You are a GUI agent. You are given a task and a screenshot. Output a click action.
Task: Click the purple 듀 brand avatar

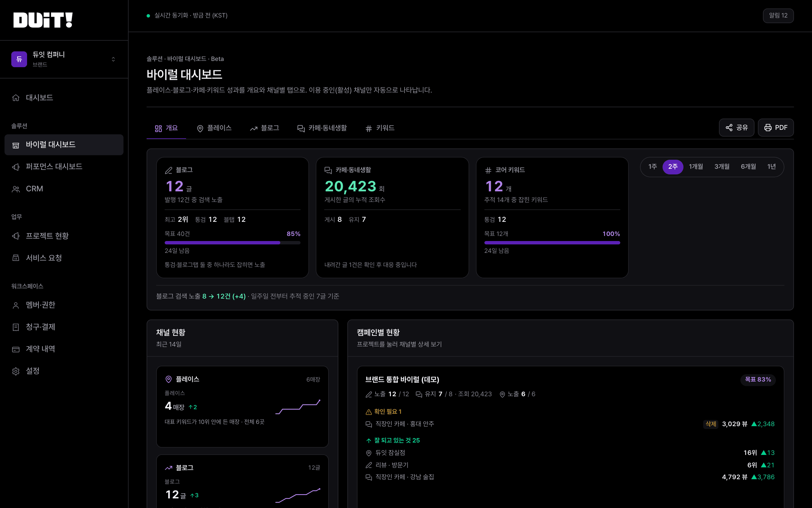pos(19,59)
